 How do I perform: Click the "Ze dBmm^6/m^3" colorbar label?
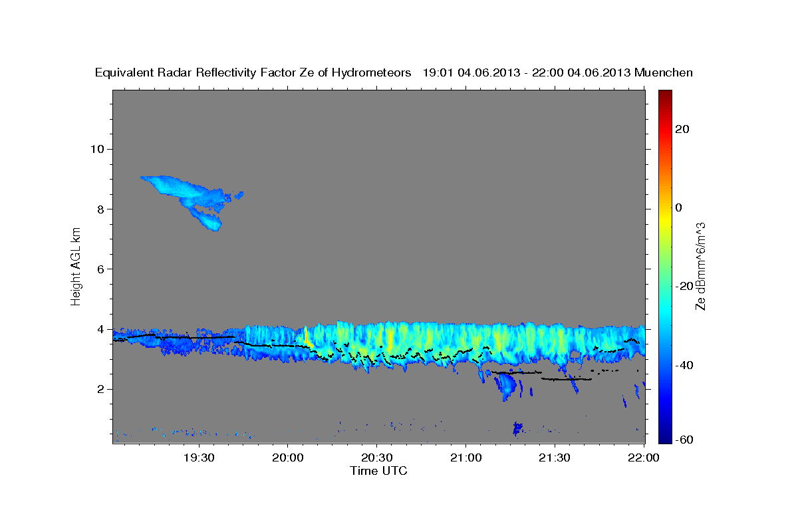click(700, 266)
